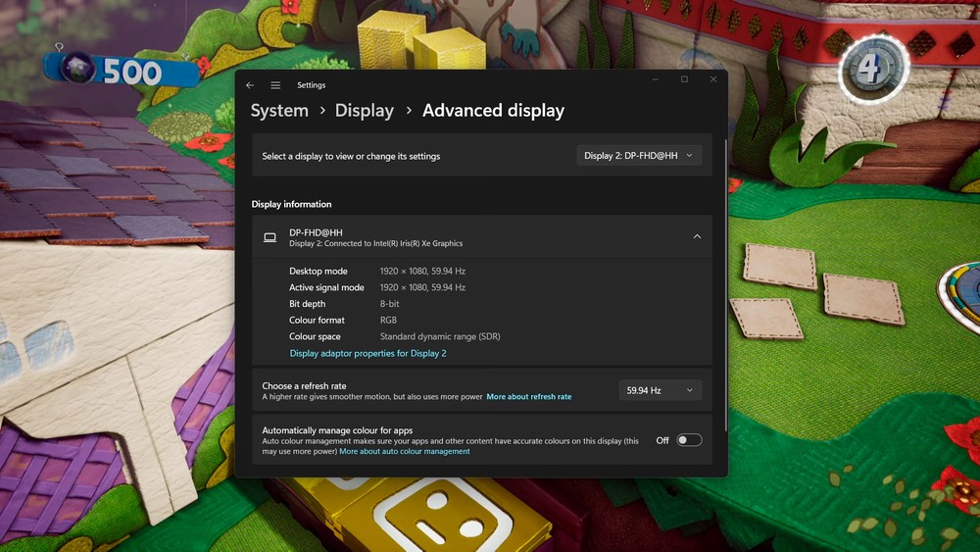Go to System in the breadcrumb

click(x=279, y=111)
